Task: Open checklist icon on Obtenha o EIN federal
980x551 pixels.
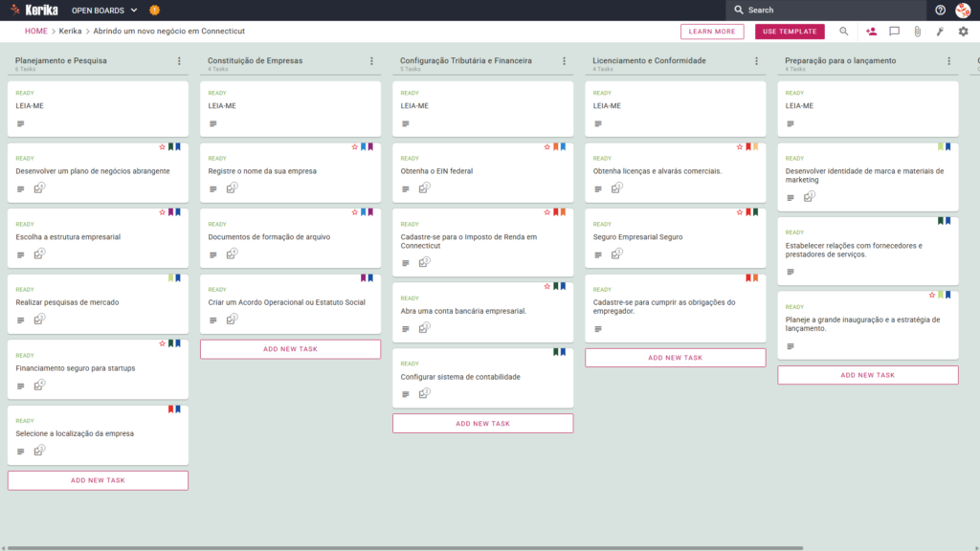Action: (424, 188)
